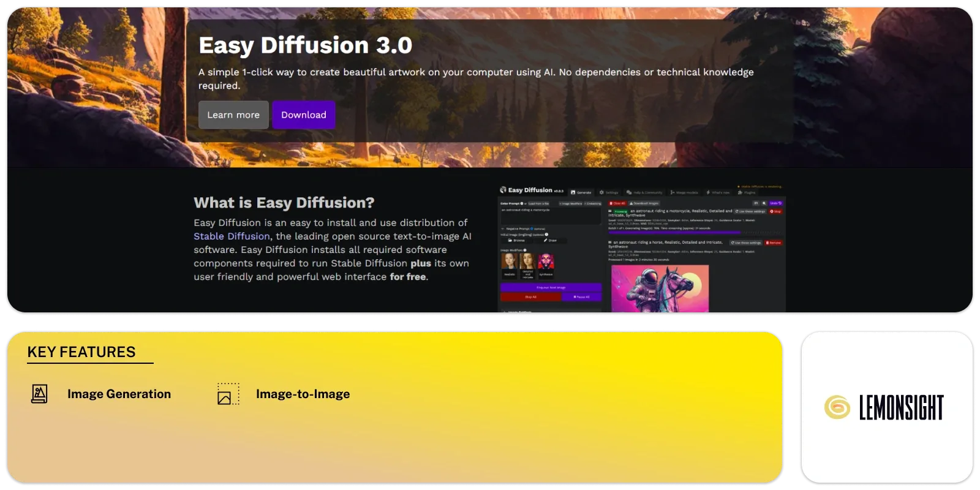This screenshot has height=490, width=980.
Task: Click the Load from a file button
Action: (538, 203)
